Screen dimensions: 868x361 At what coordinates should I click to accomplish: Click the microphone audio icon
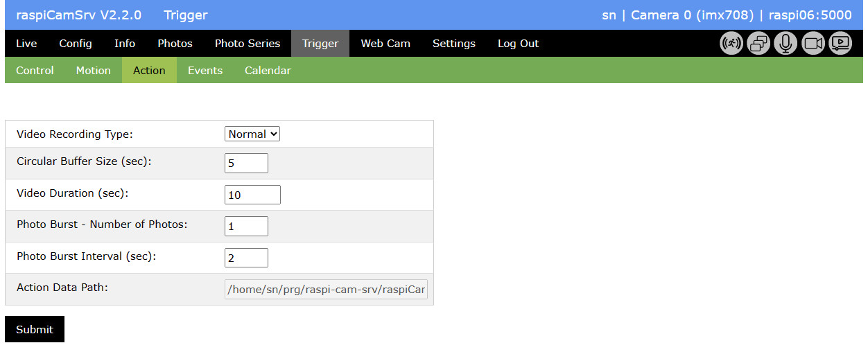click(x=785, y=44)
